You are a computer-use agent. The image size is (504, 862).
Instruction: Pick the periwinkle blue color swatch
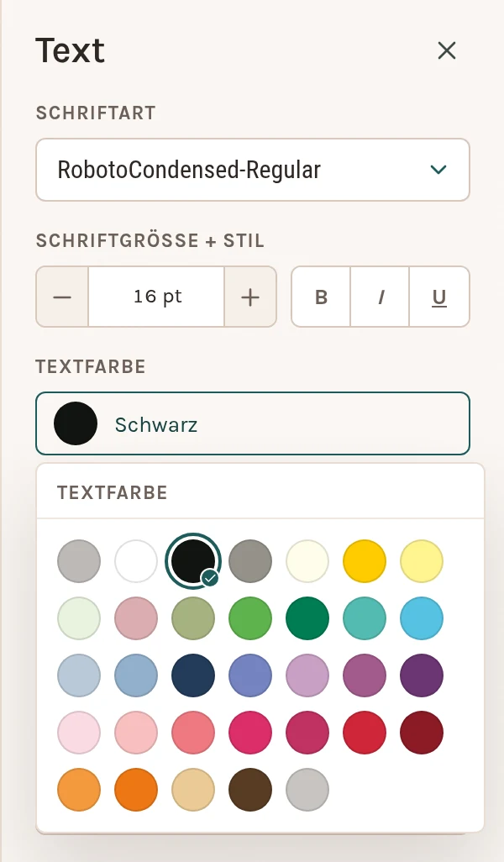click(250, 675)
